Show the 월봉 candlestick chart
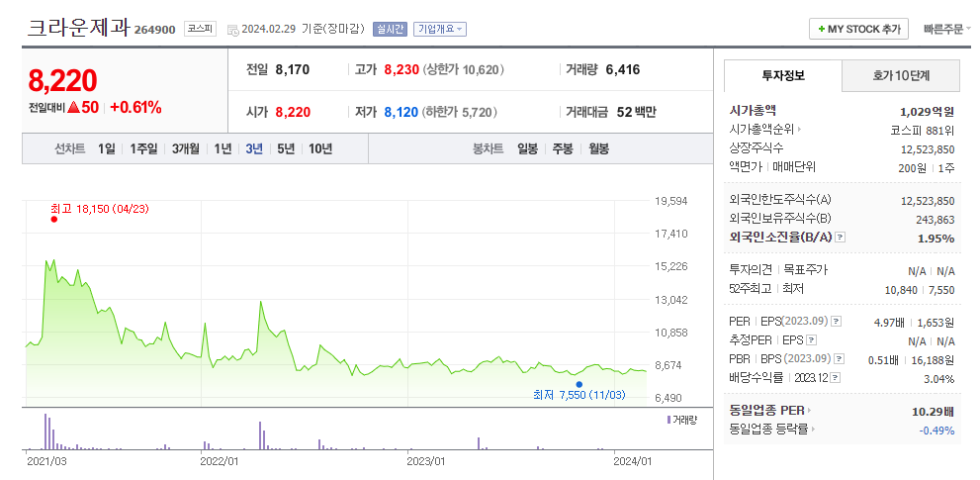This screenshot has width=980, height=480. [x=598, y=148]
